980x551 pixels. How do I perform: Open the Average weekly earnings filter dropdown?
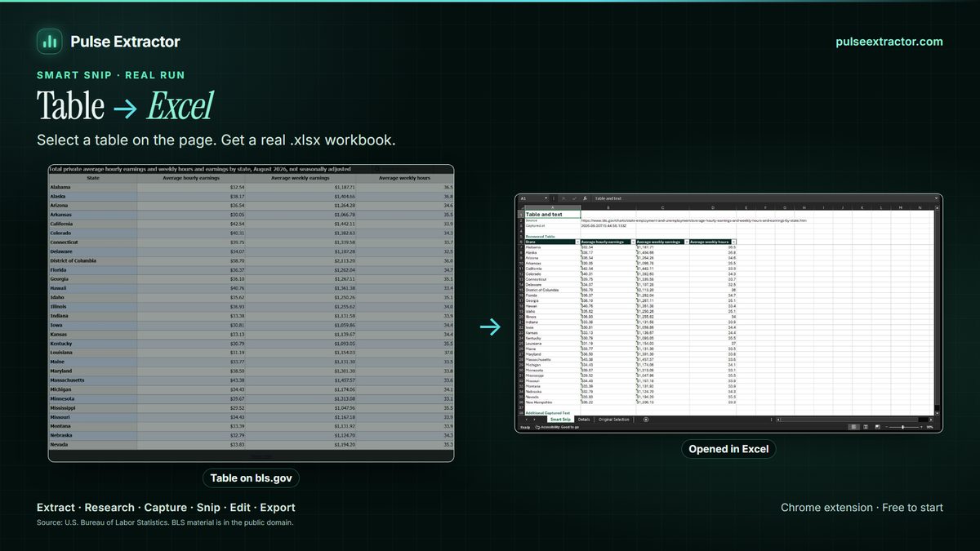click(x=687, y=242)
